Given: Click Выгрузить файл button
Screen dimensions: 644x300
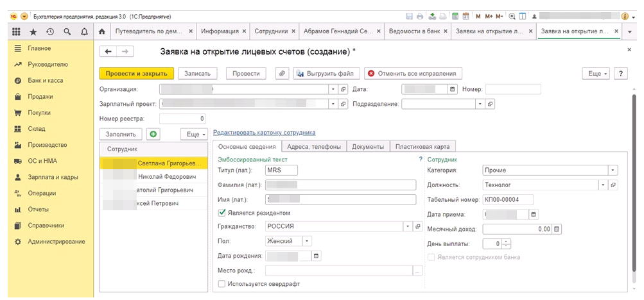Looking at the screenshot, I should coord(327,73).
